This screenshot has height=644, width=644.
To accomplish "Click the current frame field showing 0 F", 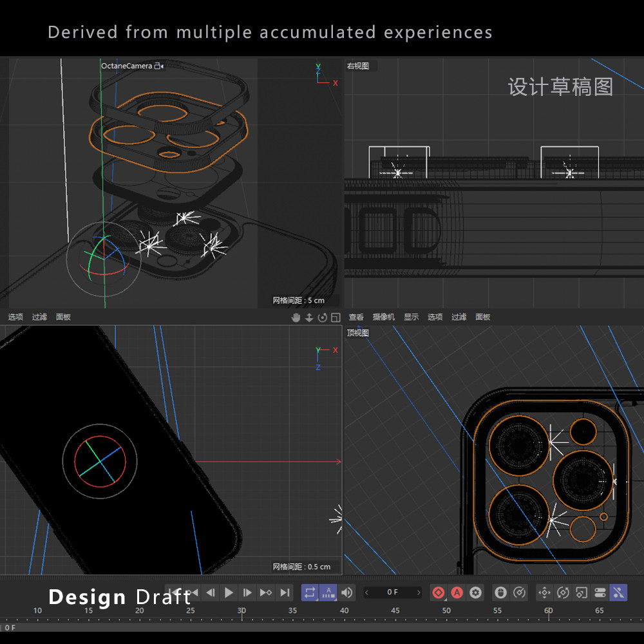I will [392, 592].
